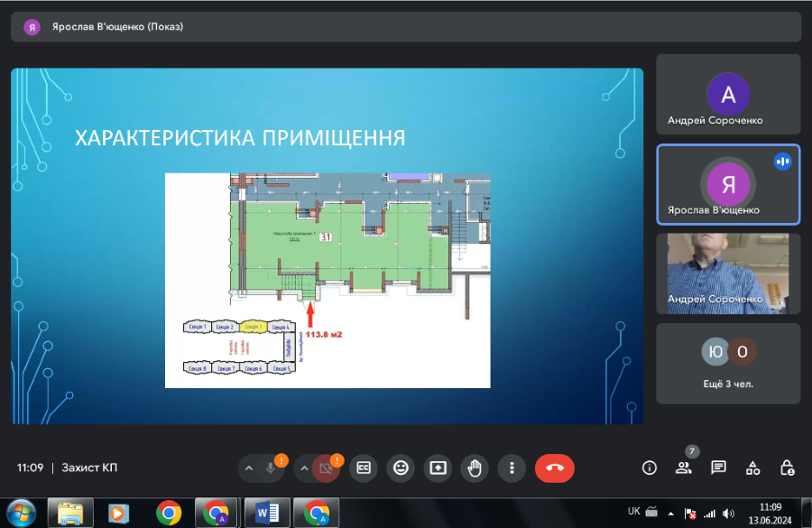Select the 'Ещё 3 чел.' participants tile

728,363
